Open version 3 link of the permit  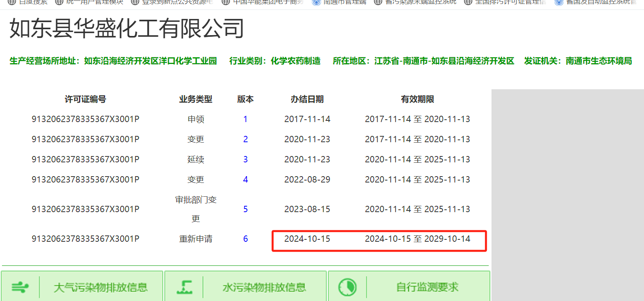(x=245, y=160)
